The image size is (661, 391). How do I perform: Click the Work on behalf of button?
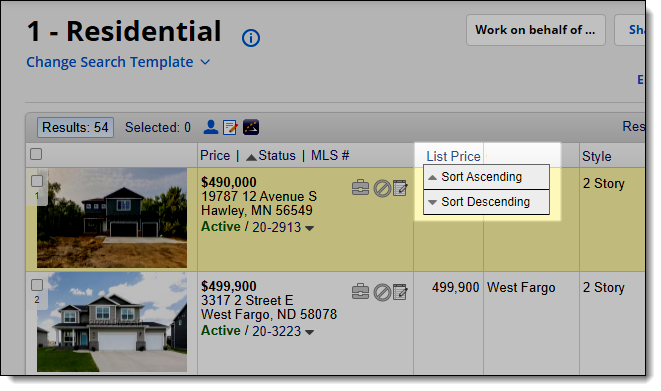(x=536, y=30)
